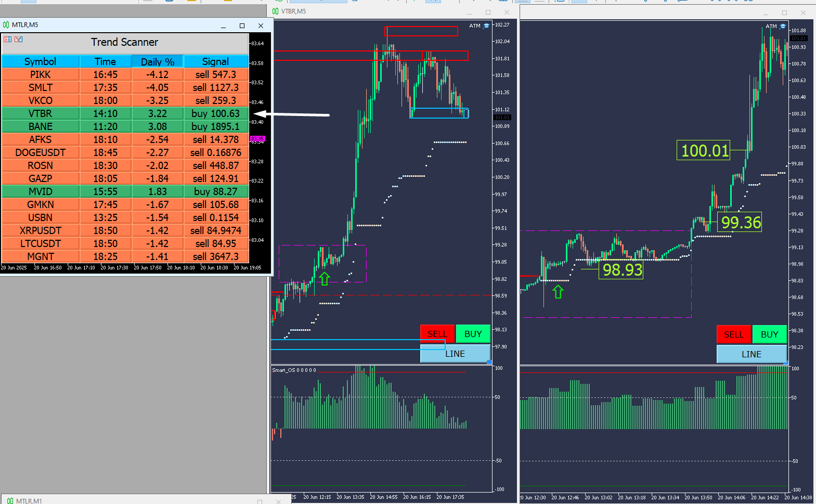Select the PIKK symbol row

[x=41, y=74]
